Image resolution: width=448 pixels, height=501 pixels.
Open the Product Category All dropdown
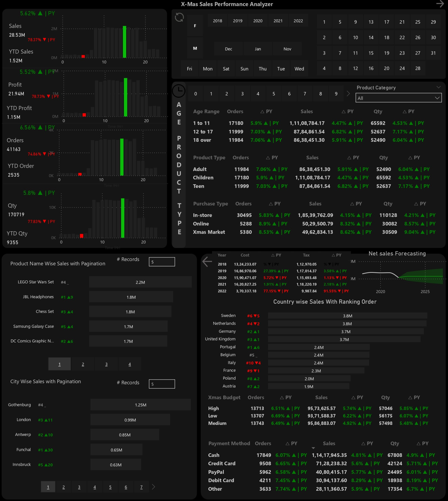[x=399, y=98]
